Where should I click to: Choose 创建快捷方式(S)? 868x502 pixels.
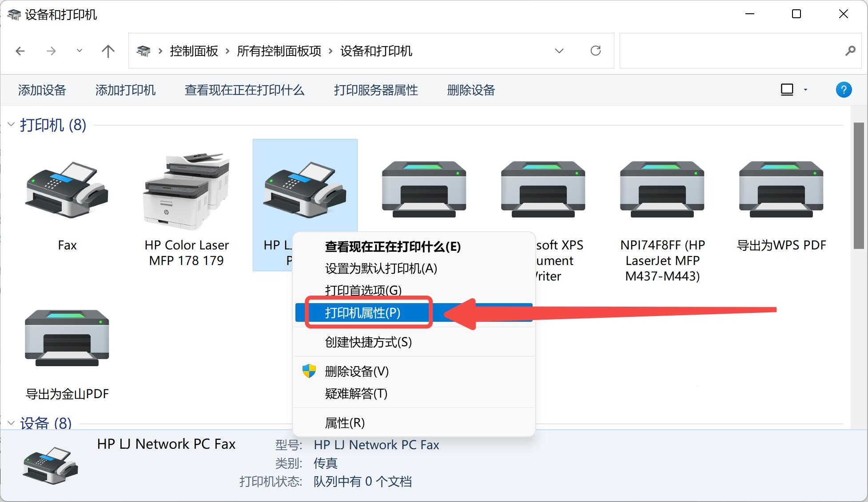point(414,342)
